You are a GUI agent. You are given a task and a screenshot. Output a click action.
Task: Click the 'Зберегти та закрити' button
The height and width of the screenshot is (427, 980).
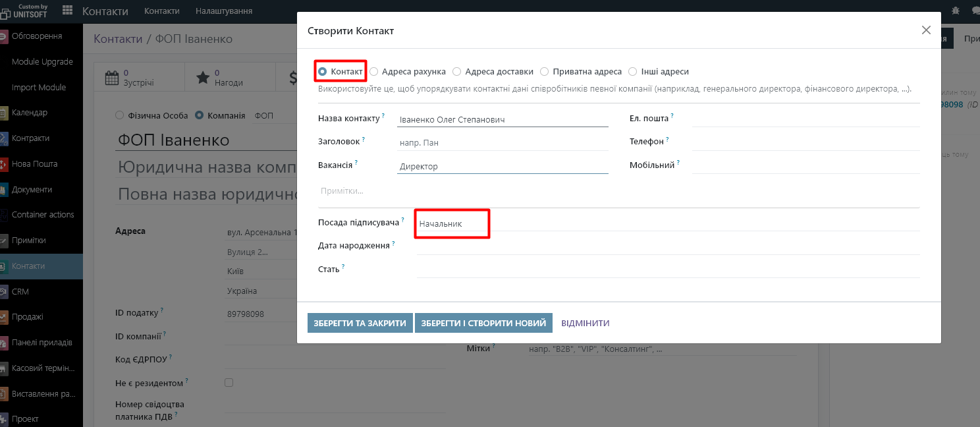click(x=360, y=323)
